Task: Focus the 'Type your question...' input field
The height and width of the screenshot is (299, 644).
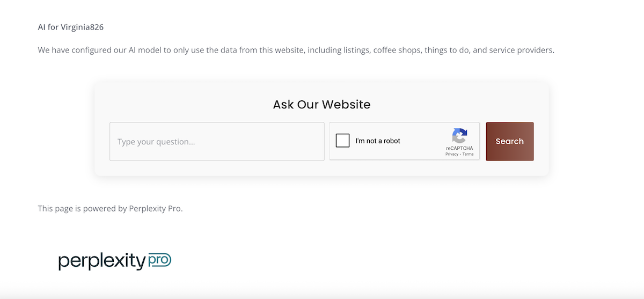Action: [x=217, y=142]
